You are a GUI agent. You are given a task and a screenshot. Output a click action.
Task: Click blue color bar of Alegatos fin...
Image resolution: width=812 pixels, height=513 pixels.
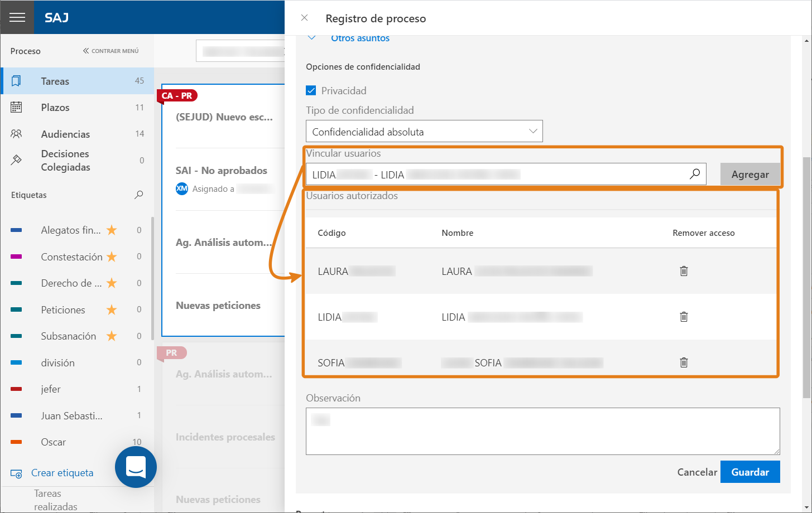17,230
